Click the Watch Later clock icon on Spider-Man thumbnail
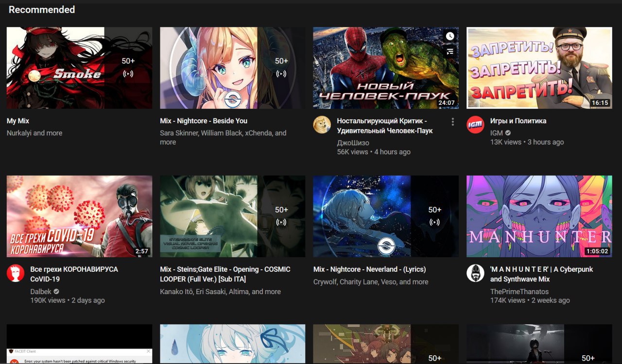622x364 pixels. (450, 36)
